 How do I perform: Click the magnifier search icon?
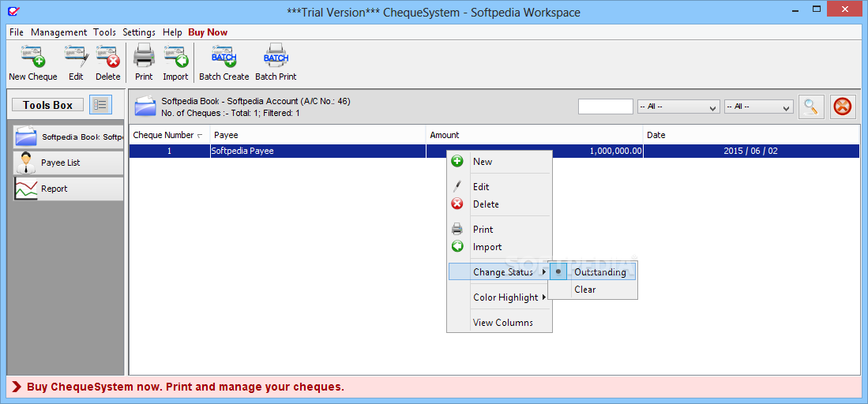811,107
